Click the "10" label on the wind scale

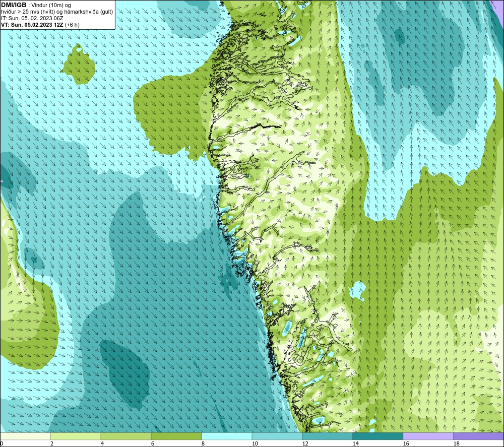pos(255,443)
